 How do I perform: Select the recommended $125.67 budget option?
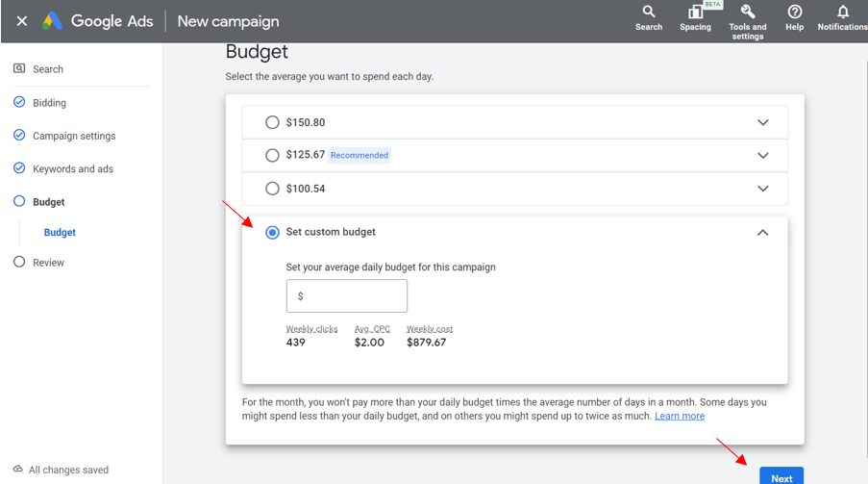pos(272,155)
